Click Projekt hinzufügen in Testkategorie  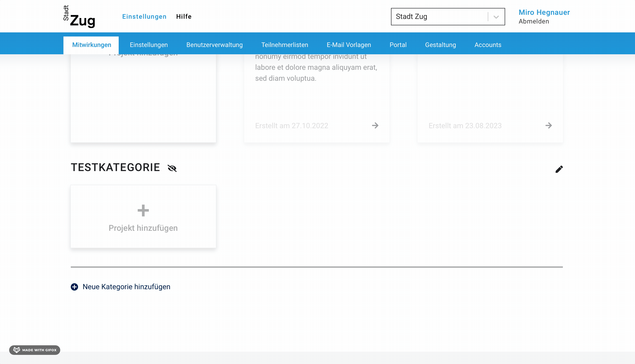(143, 228)
